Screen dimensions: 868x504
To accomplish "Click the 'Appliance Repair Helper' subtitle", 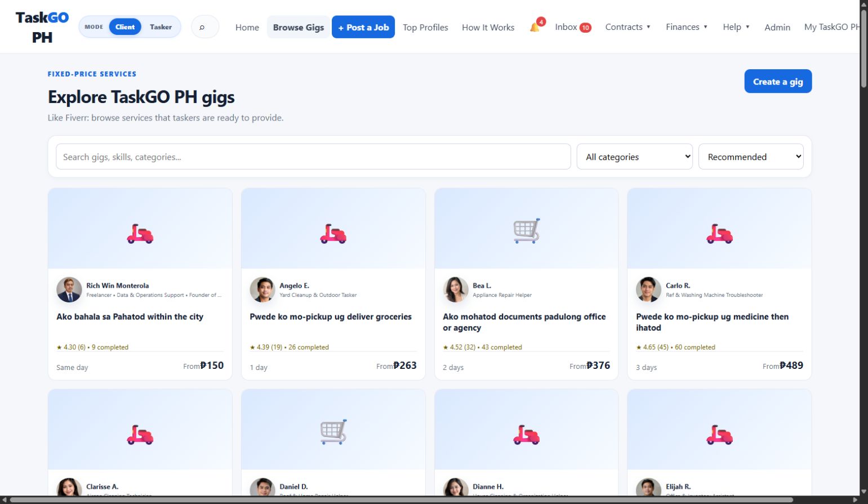I will pyautogui.click(x=502, y=295).
